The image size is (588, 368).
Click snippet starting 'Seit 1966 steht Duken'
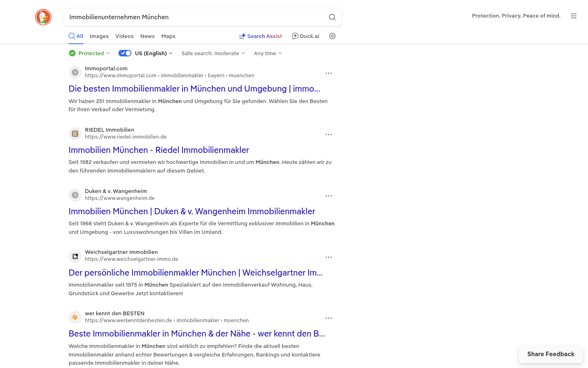point(202,228)
